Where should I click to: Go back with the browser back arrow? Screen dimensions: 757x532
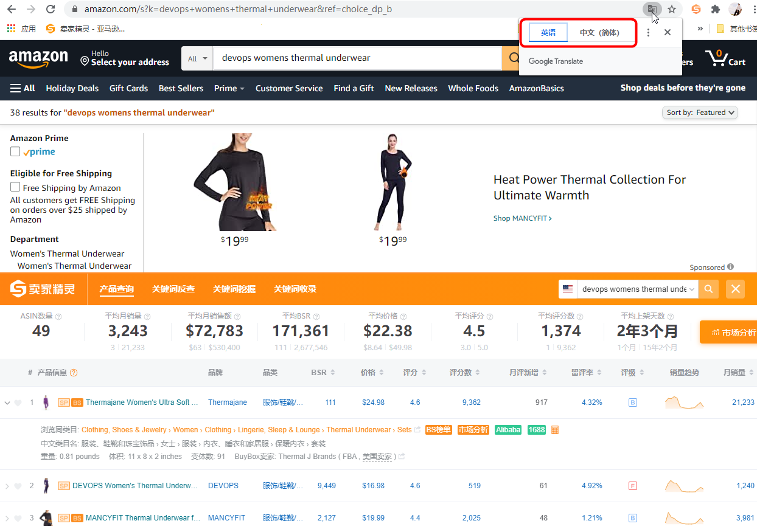12,9
